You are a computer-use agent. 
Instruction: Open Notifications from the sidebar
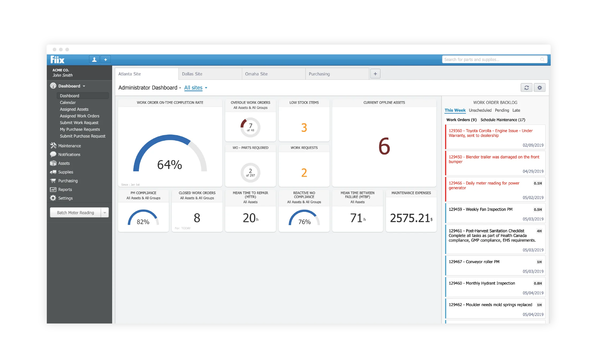pos(69,155)
